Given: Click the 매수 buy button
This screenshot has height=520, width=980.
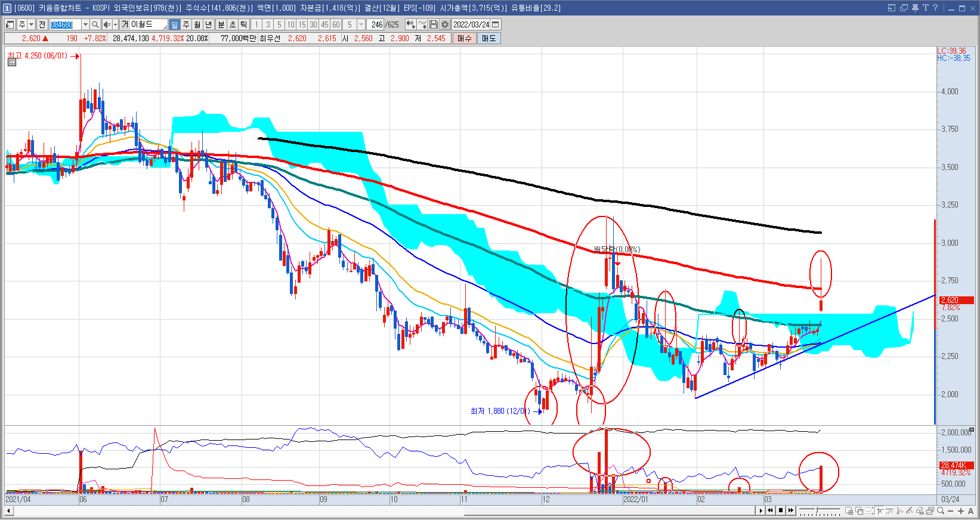Looking at the screenshot, I should [x=465, y=38].
